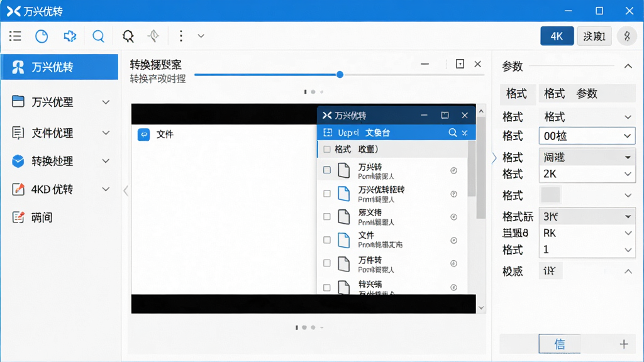Click the grey color swatch
The width and height of the screenshot is (644, 362).
[550, 195]
